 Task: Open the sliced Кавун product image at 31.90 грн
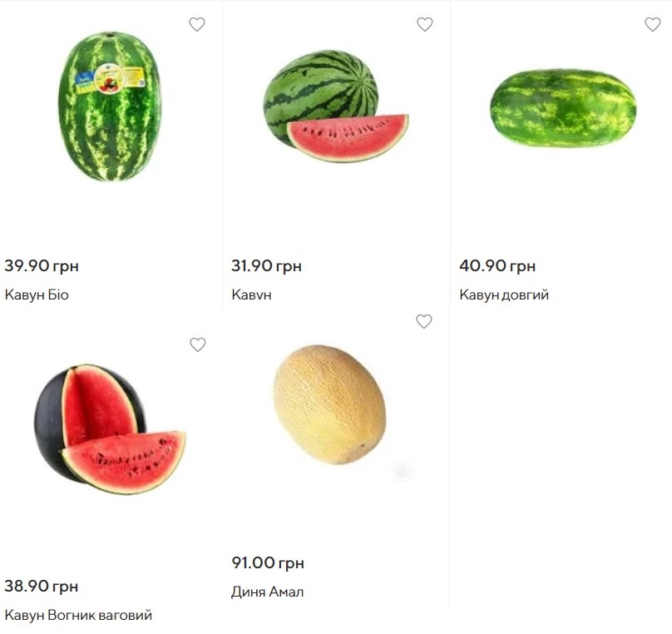[335, 106]
